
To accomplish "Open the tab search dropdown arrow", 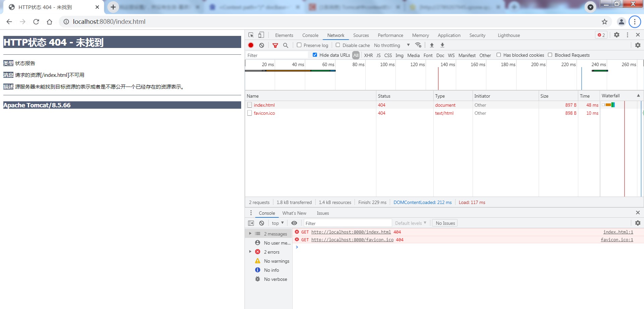I will point(590,7).
